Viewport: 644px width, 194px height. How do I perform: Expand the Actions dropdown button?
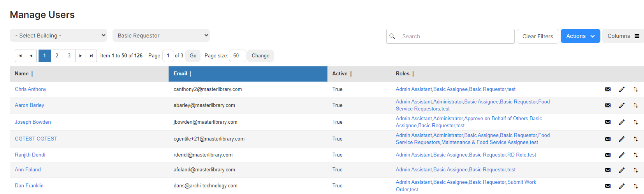click(580, 36)
